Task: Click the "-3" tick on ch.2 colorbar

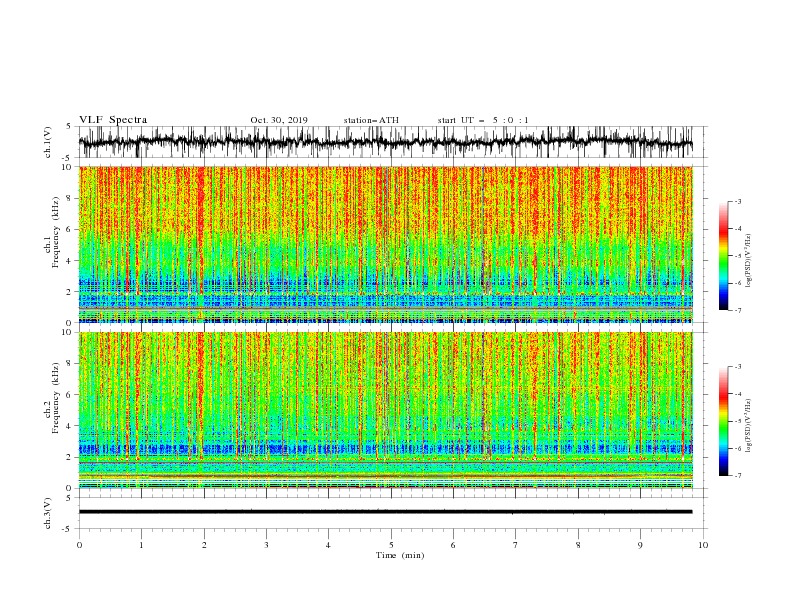Action: [738, 367]
